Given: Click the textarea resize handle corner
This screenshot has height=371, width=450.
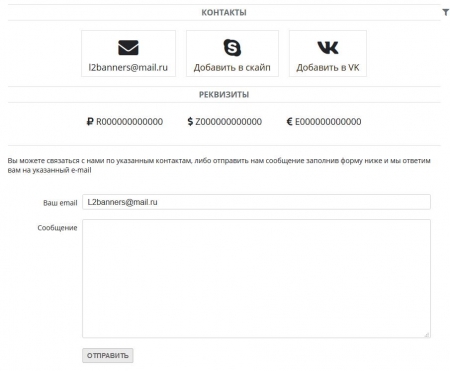Looking at the screenshot, I should (427, 335).
